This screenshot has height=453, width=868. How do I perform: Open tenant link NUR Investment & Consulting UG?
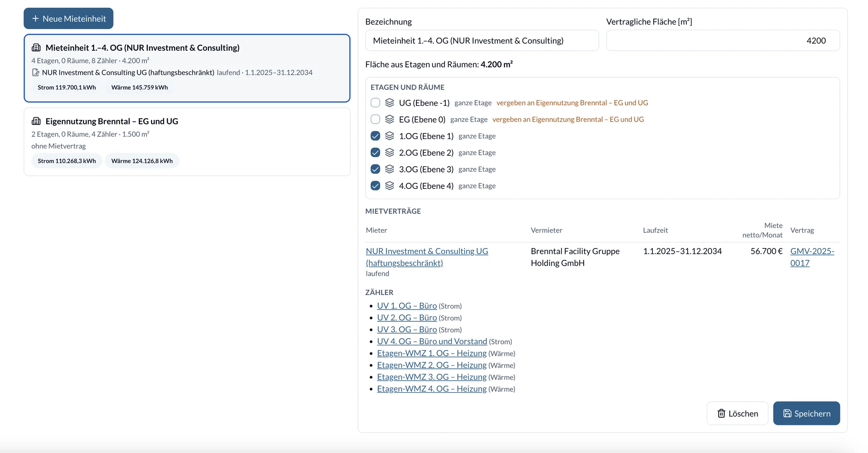[x=427, y=257]
